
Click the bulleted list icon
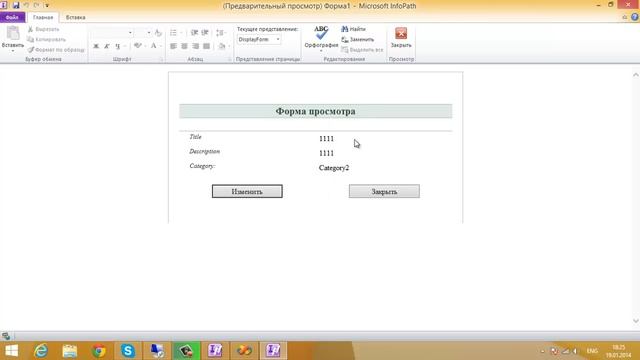pyautogui.click(x=173, y=33)
